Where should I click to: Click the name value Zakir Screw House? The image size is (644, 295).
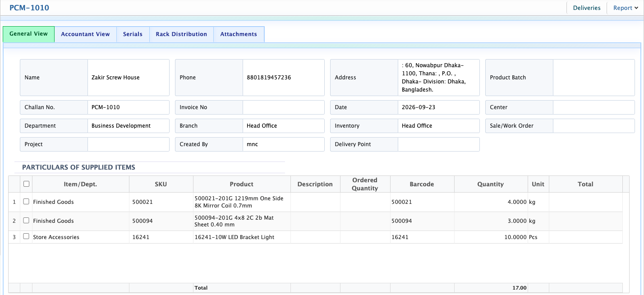pyautogui.click(x=115, y=78)
